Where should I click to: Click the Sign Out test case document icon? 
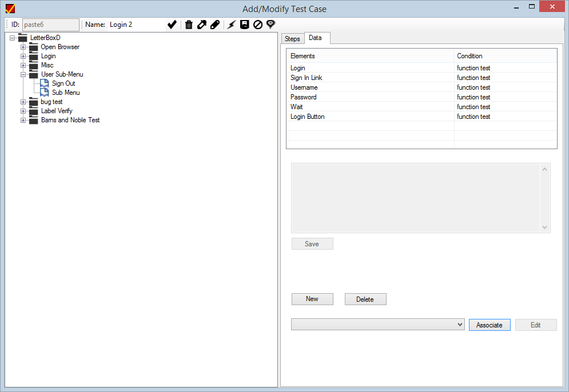(x=44, y=83)
